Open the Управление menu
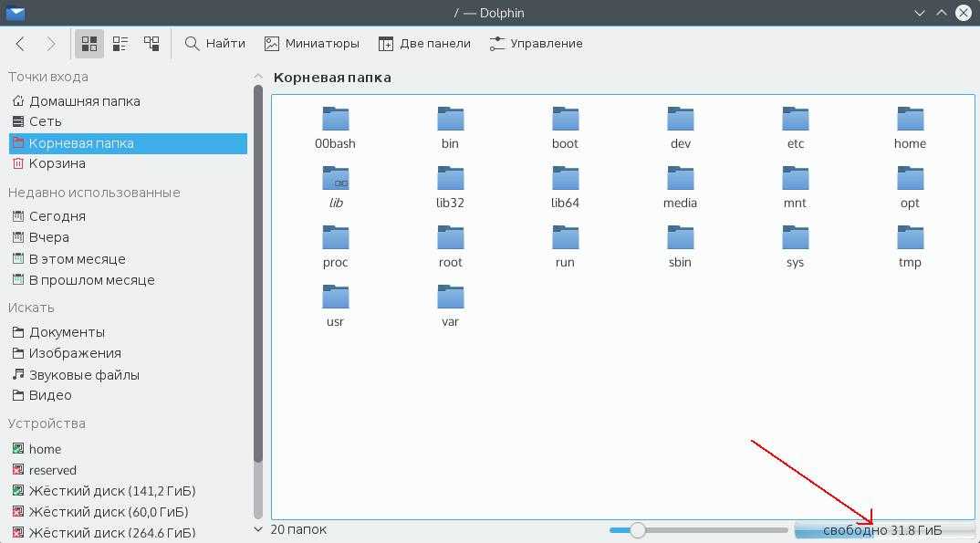This screenshot has width=980, height=543. [x=537, y=44]
